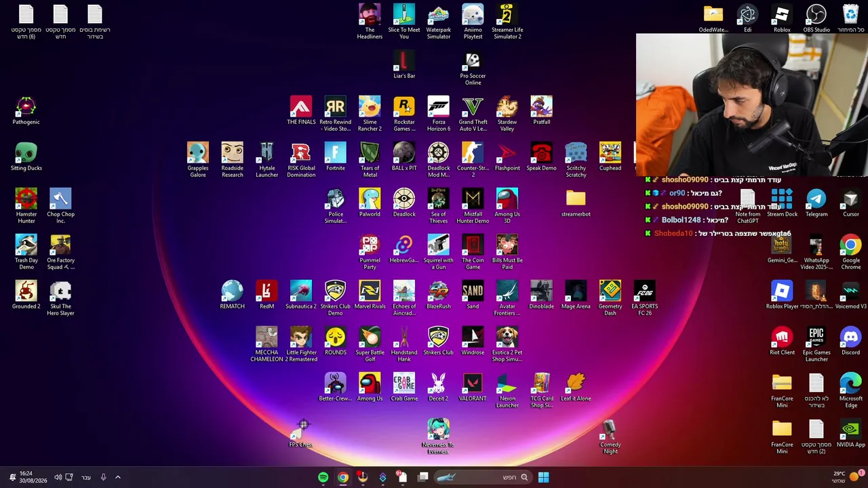This screenshot has width=868, height=488.
Task: Open The Headliners game shortcut
Action: coord(370,22)
